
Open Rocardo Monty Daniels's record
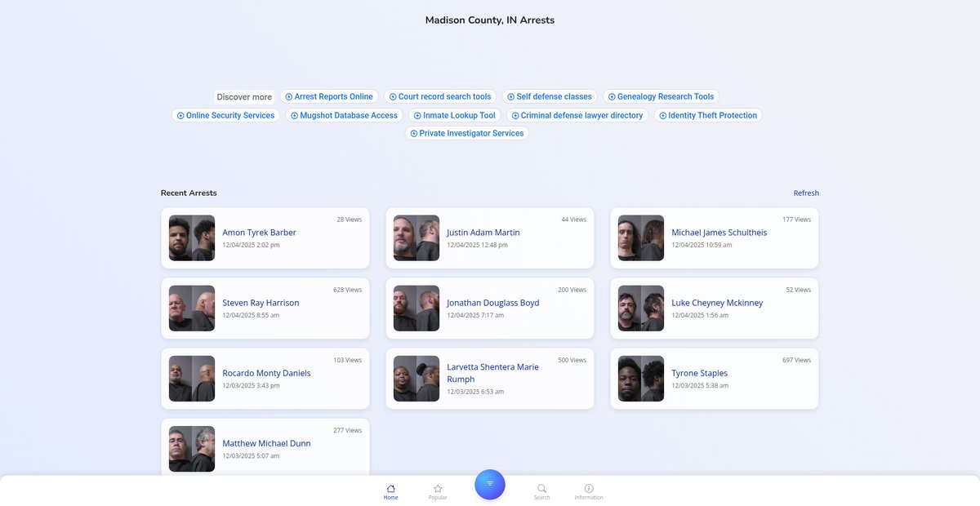pyautogui.click(x=265, y=378)
